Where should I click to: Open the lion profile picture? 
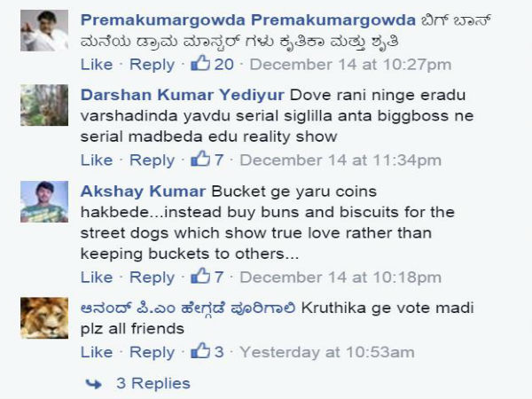44,318
